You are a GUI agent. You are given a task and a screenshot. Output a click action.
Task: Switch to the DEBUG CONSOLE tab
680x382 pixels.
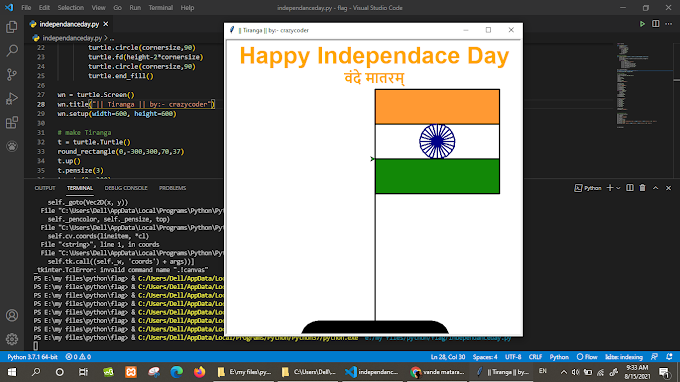pyautogui.click(x=126, y=188)
